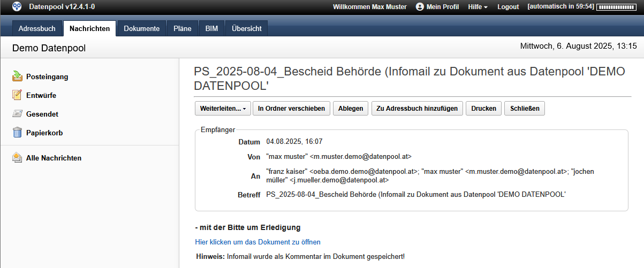Show the Gesendet messages

click(x=42, y=114)
